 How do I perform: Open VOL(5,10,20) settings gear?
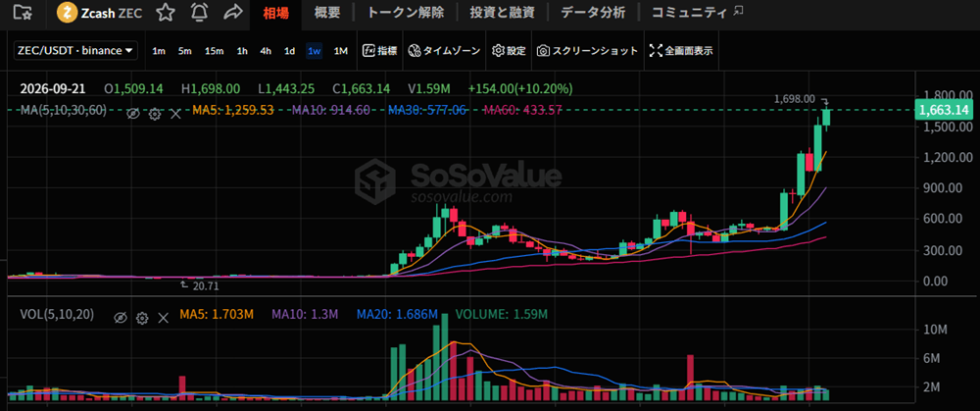pyautogui.click(x=142, y=318)
